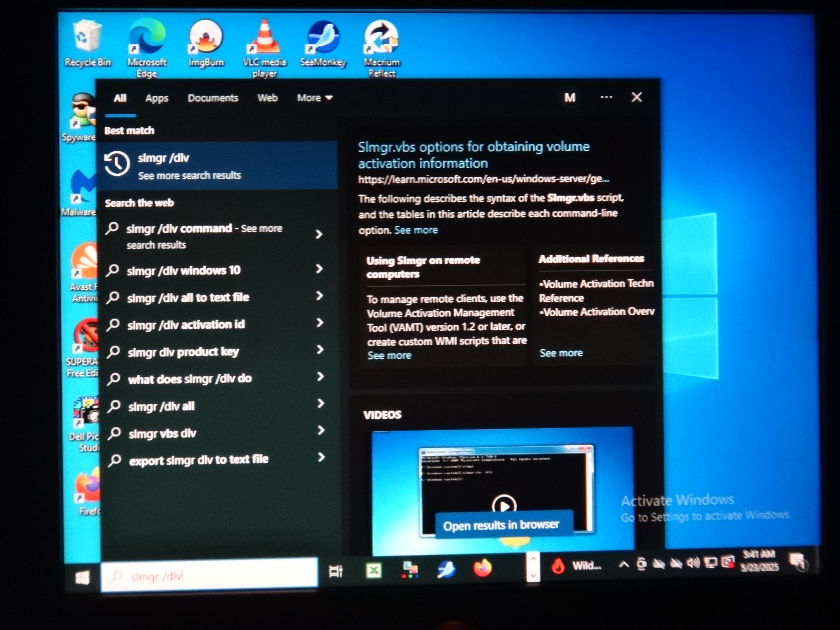
Task: Click the network tray icon
Action: (x=710, y=562)
